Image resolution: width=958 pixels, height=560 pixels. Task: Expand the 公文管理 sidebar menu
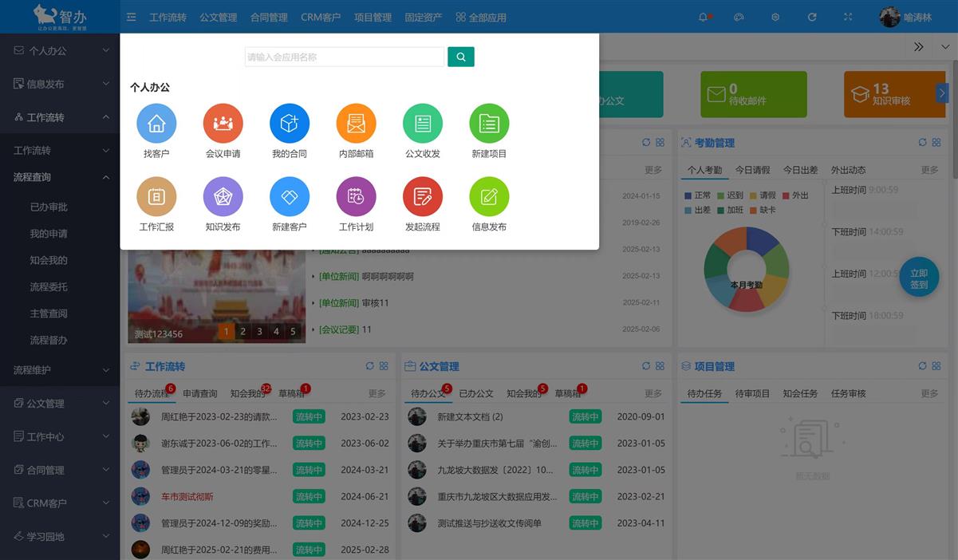(60, 404)
